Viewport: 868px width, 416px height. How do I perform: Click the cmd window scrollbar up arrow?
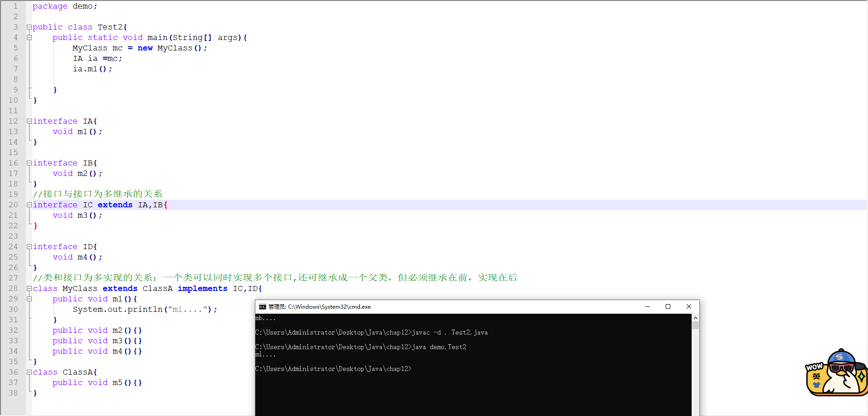click(x=695, y=318)
